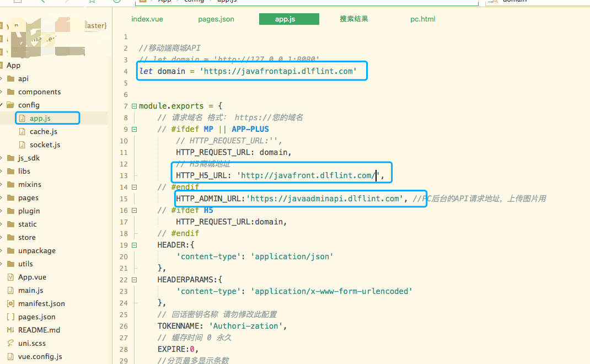Expand the api folder
Screen dimensions: 590x364
[2, 78]
